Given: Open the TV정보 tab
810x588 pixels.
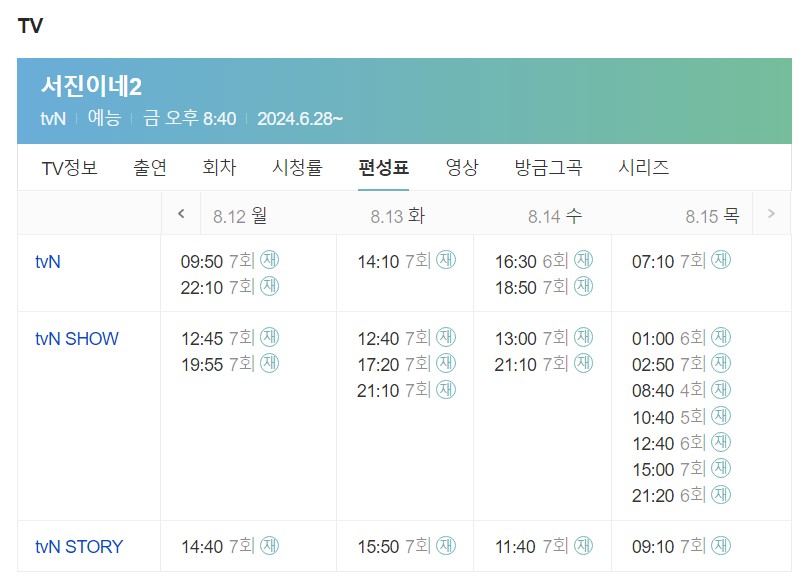Looking at the screenshot, I should tap(70, 167).
